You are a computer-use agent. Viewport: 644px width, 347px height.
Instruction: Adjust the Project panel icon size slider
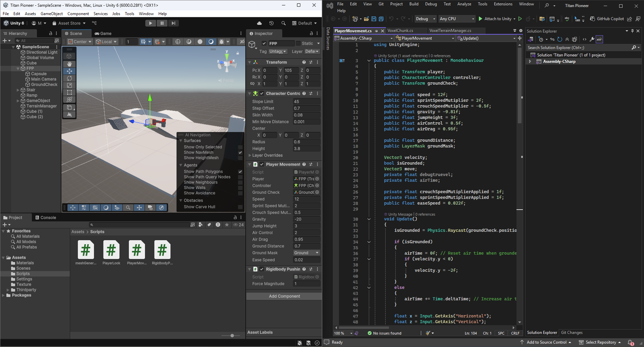tap(232, 335)
